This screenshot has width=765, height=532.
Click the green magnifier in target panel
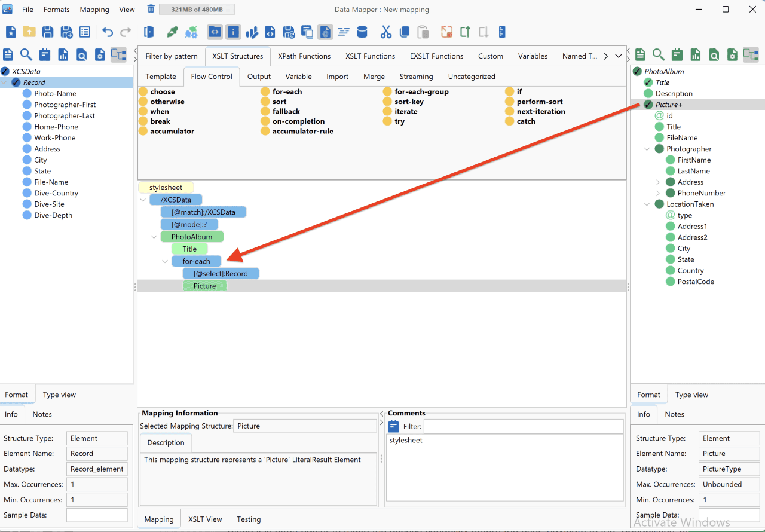[x=659, y=55]
